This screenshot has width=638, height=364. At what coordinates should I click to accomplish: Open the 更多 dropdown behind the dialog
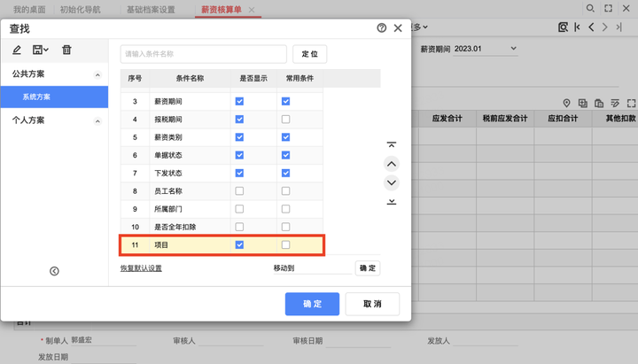tap(420, 27)
